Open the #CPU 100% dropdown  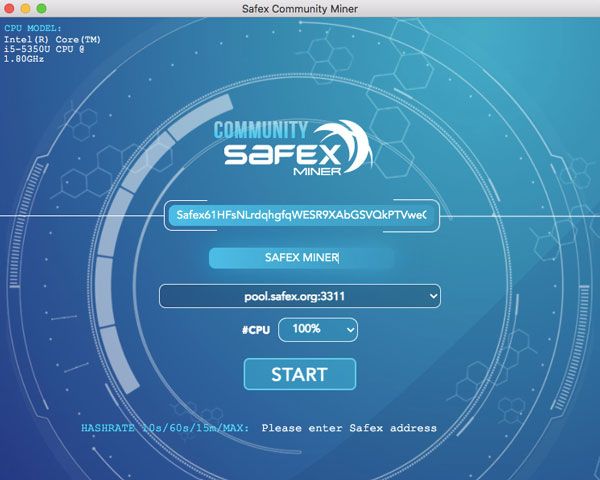pos(318,330)
